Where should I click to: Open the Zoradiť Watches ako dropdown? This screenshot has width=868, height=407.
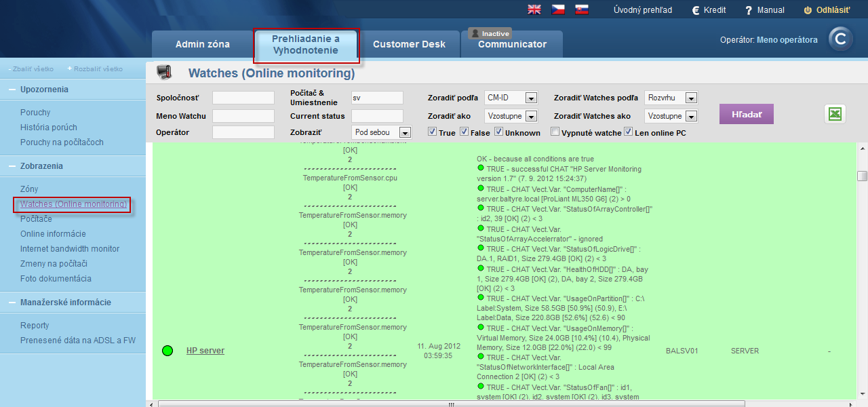tap(671, 116)
